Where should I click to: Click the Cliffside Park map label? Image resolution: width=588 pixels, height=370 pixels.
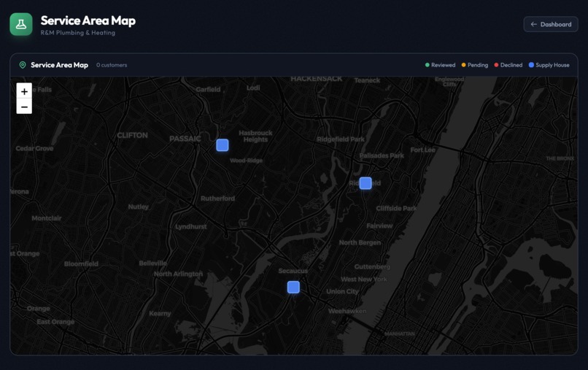(396, 208)
